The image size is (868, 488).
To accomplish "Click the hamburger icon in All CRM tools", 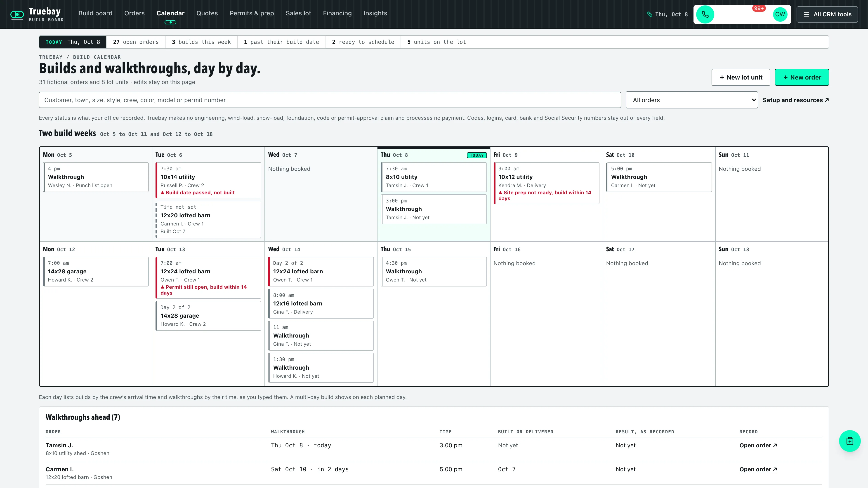I will tap(806, 14).
